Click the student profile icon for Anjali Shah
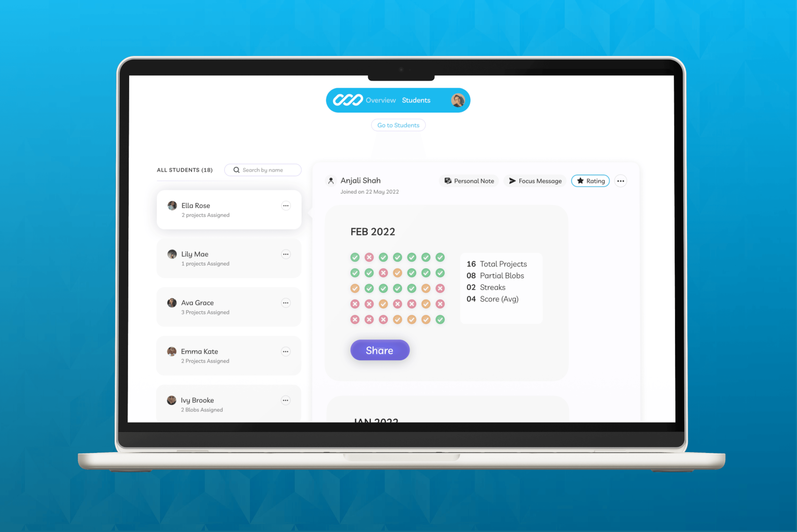 331,181
